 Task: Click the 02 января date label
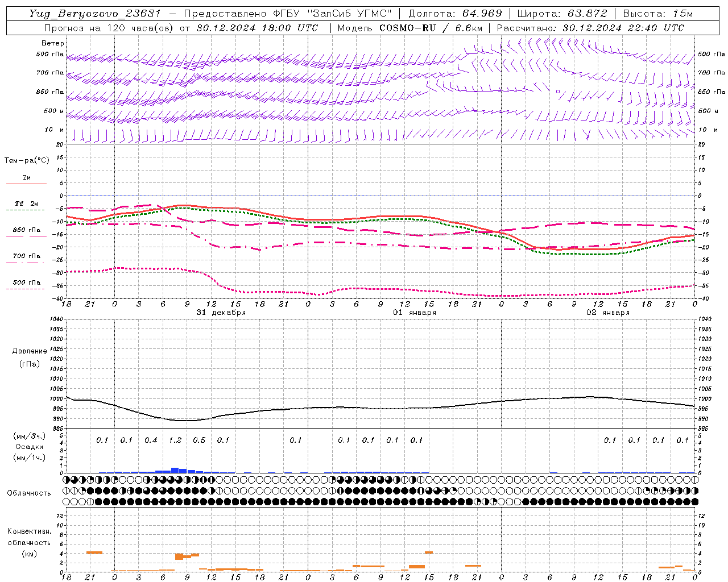coord(608,313)
